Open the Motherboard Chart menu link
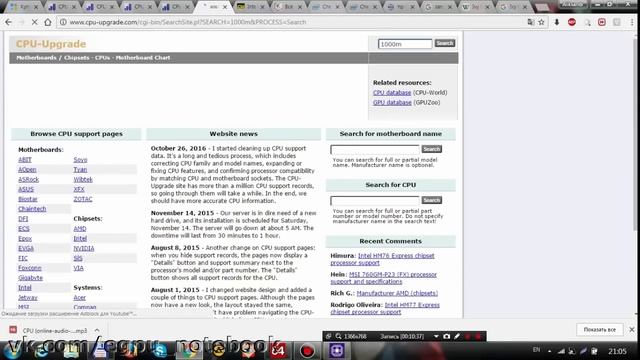This screenshot has height=360, width=640. click(143, 58)
